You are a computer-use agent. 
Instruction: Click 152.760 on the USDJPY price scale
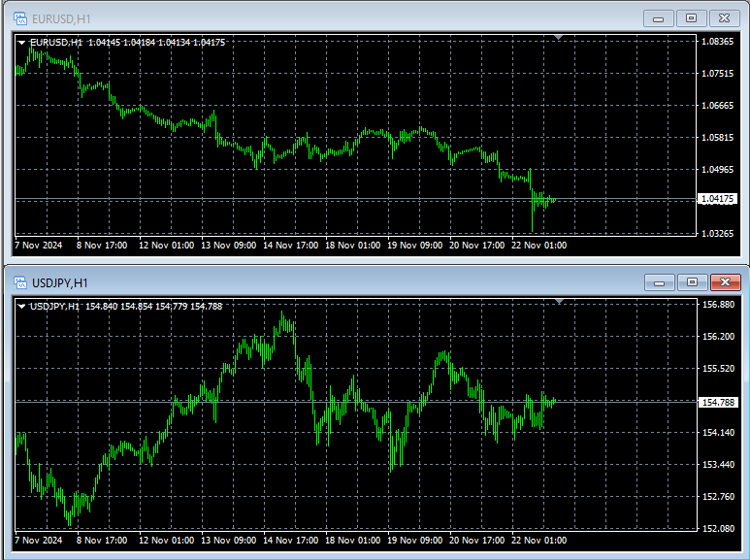(718, 497)
